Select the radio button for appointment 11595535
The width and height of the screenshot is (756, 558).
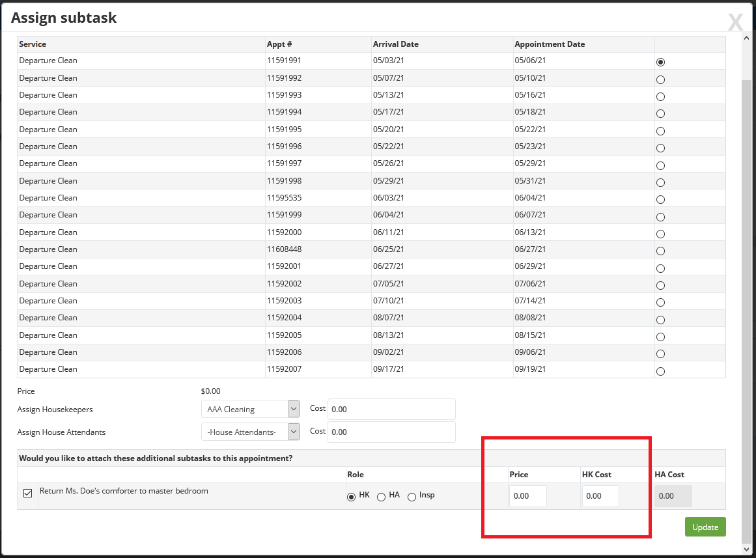coord(660,199)
